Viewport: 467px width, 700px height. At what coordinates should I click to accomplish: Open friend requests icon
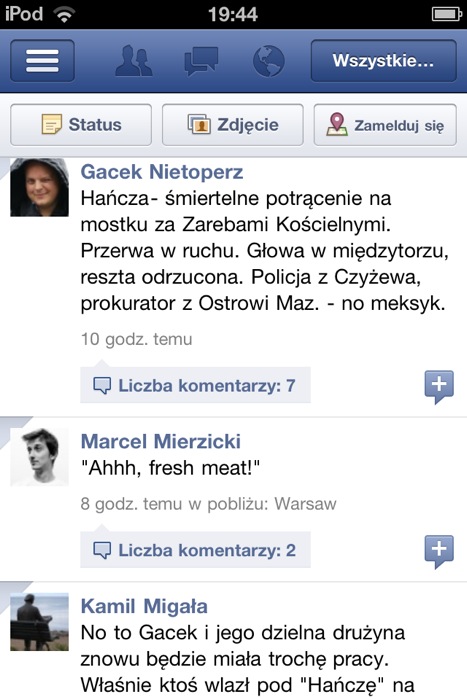133,60
